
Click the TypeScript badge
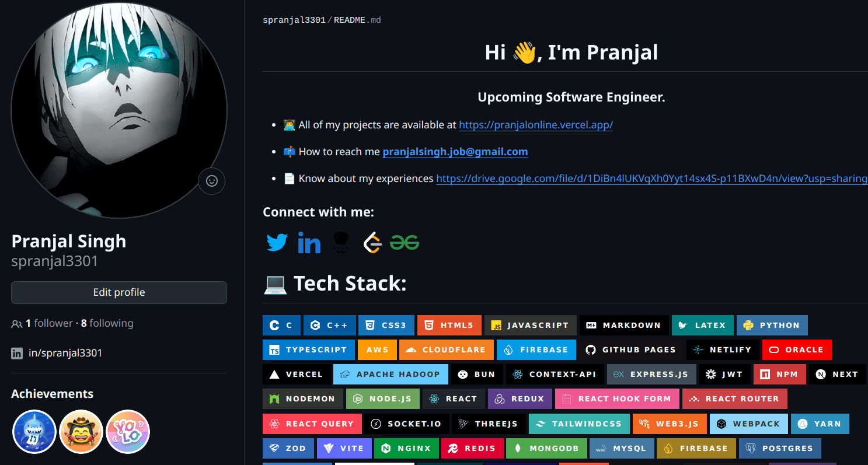click(x=309, y=349)
